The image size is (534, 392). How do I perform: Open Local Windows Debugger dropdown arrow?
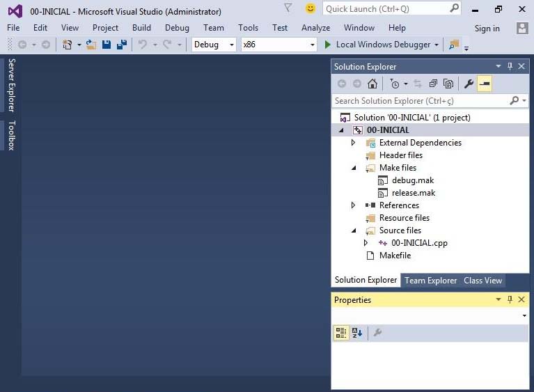click(437, 45)
